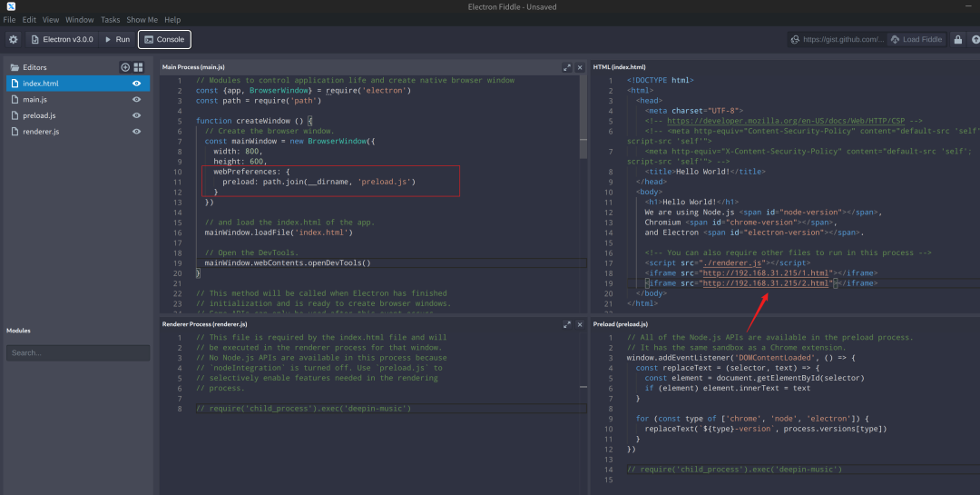Click the reset editor layout grid icon
Image resolution: width=980 pixels, height=495 pixels.
[138, 67]
